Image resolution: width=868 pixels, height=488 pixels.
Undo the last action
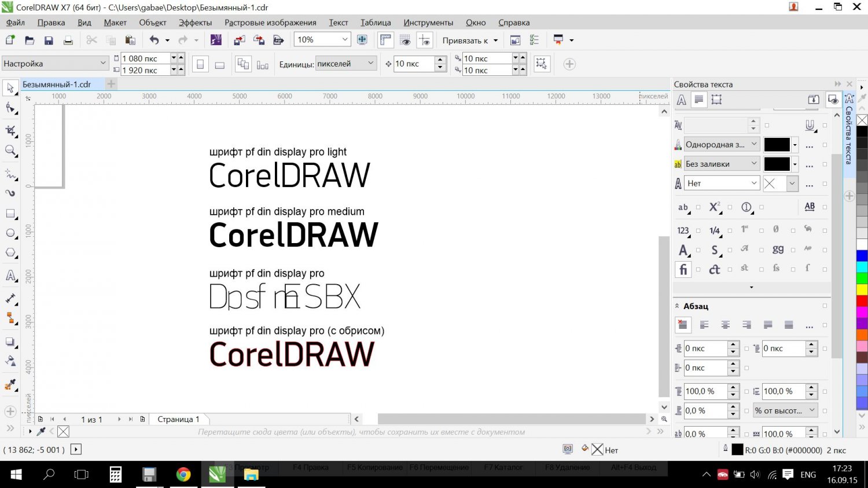(154, 40)
